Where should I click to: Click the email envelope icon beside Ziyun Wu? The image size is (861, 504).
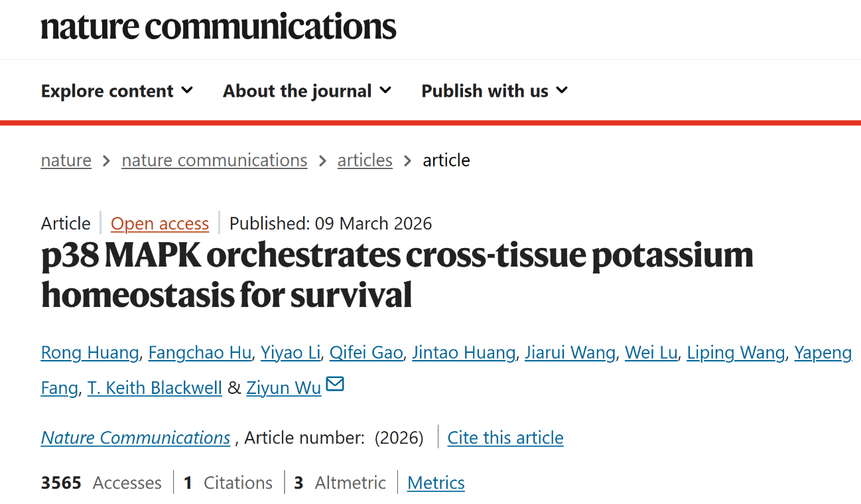click(335, 385)
